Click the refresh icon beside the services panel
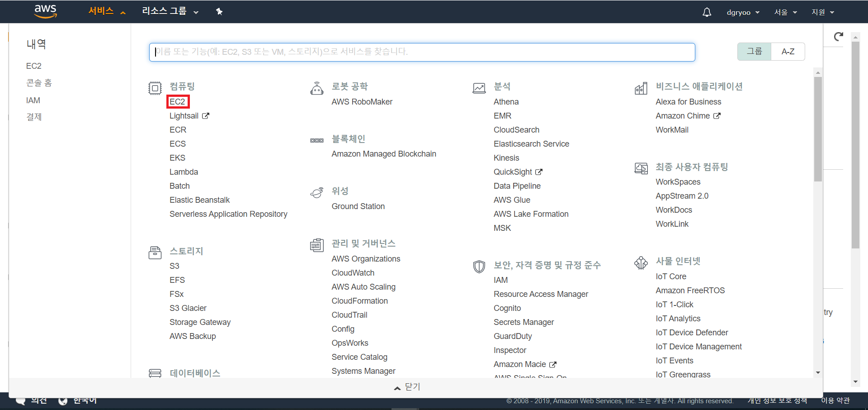This screenshot has height=410, width=868. pyautogui.click(x=839, y=37)
